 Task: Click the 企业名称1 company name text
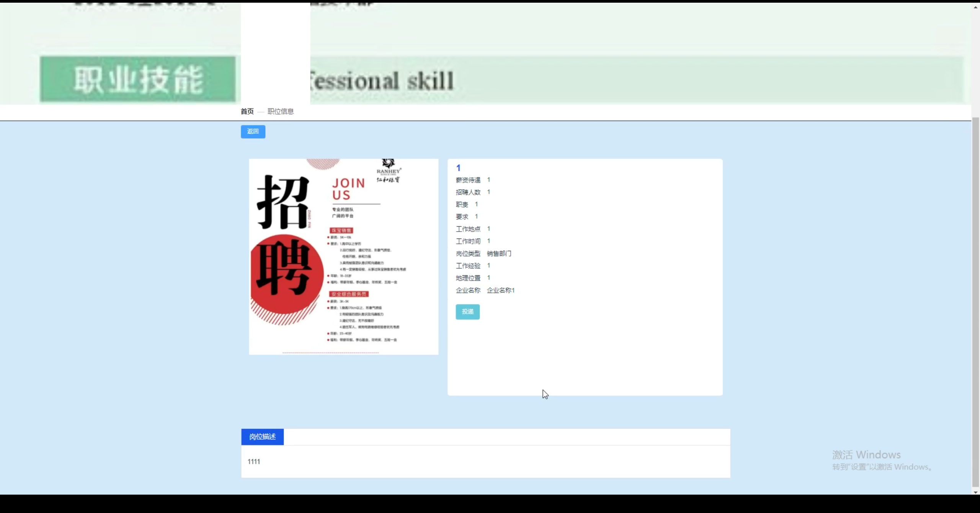point(501,290)
